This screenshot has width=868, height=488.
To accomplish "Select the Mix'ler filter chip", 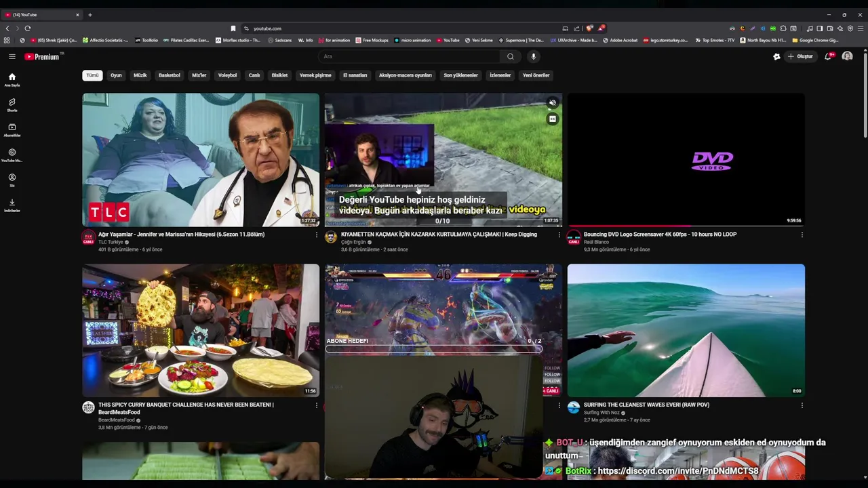I will (x=199, y=75).
